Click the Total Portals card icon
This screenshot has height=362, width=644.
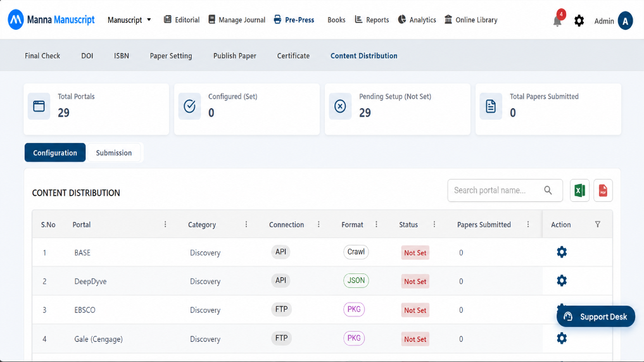[x=39, y=106]
